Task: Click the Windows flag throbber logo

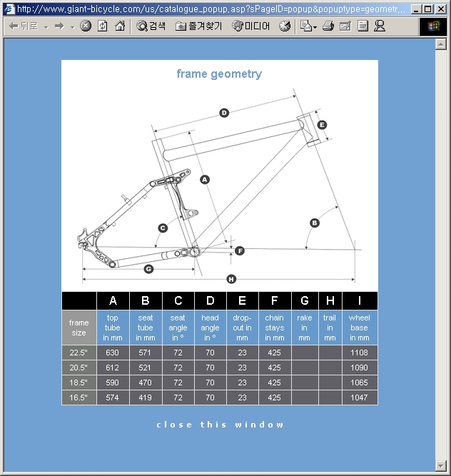Action: 433,26
